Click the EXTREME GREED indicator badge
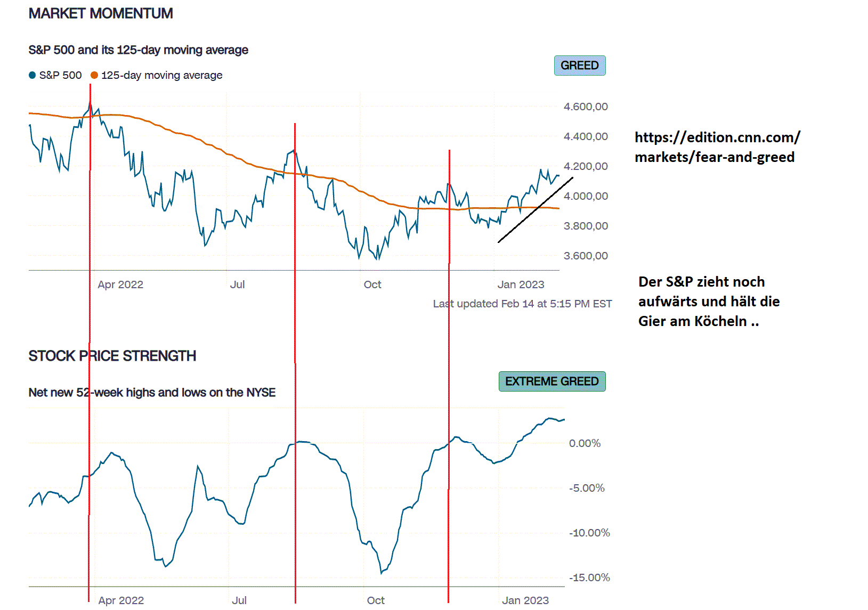 (x=551, y=381)
